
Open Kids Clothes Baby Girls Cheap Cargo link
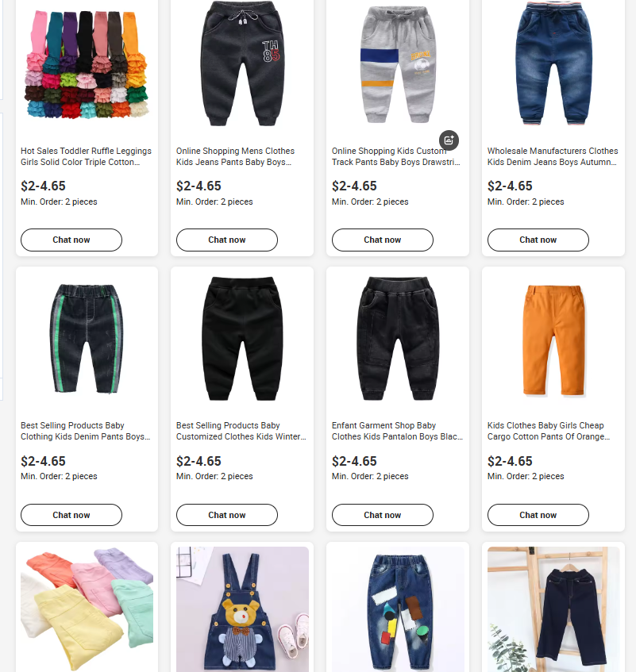(549, 431)
